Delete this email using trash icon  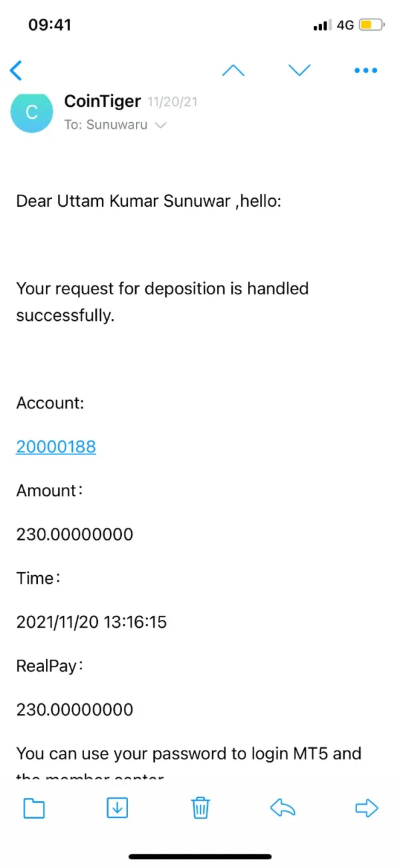201,809
